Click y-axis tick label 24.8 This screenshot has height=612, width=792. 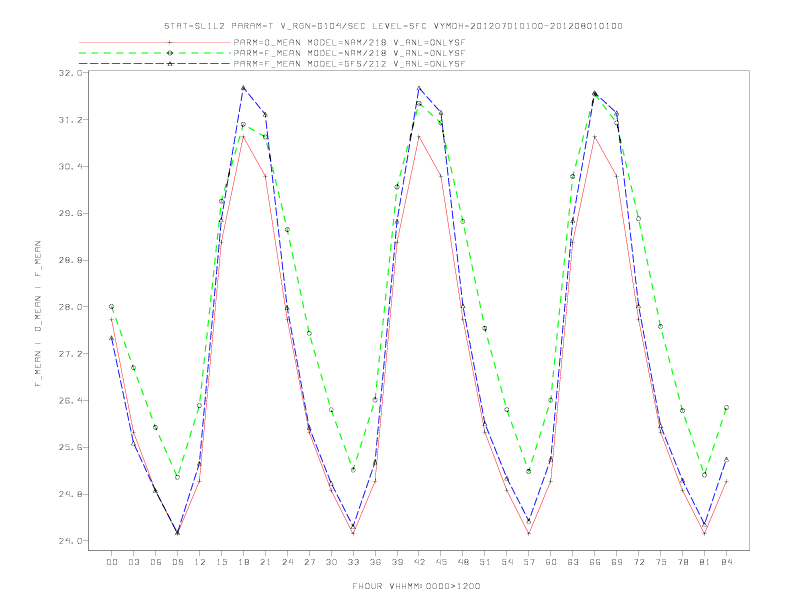[x=70, y=494]
